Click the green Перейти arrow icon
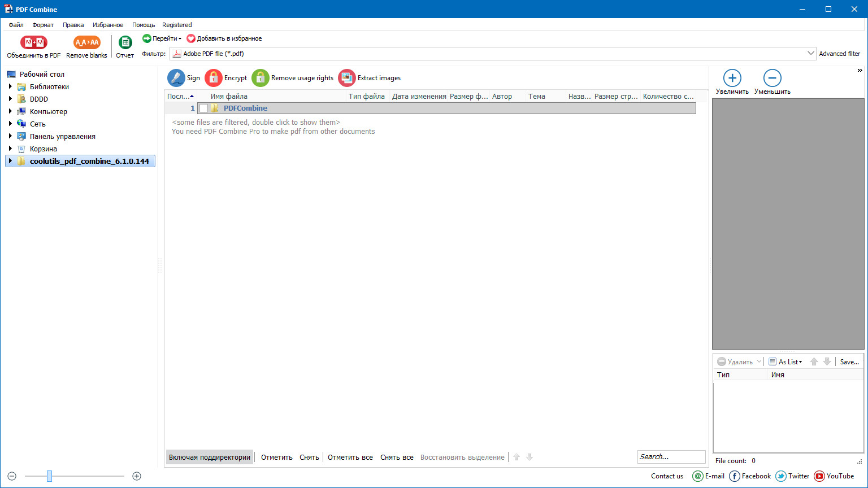868x488 pixels. click(147, 38)
